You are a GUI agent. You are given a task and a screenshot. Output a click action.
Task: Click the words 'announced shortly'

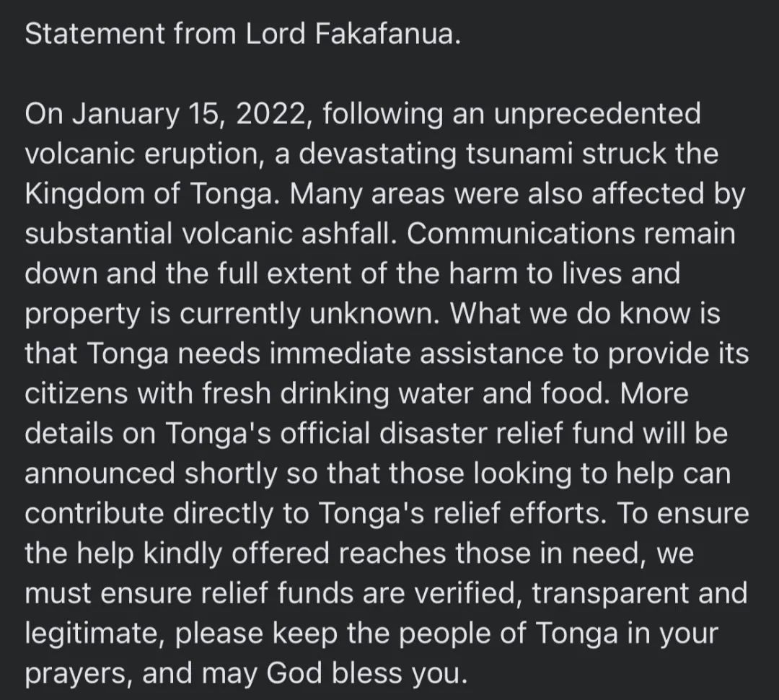pyautogui.click(x=151, y=474)
